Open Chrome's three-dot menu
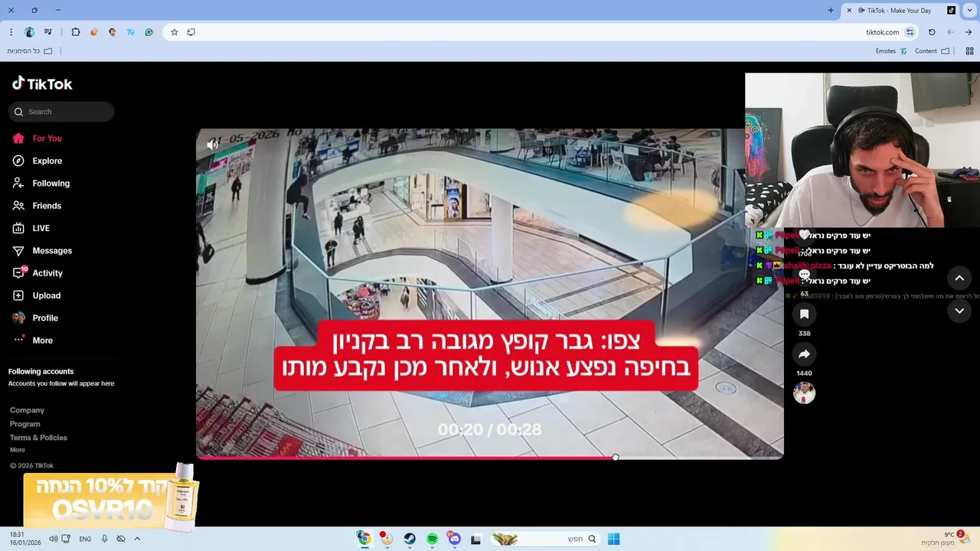 point(11,32)
